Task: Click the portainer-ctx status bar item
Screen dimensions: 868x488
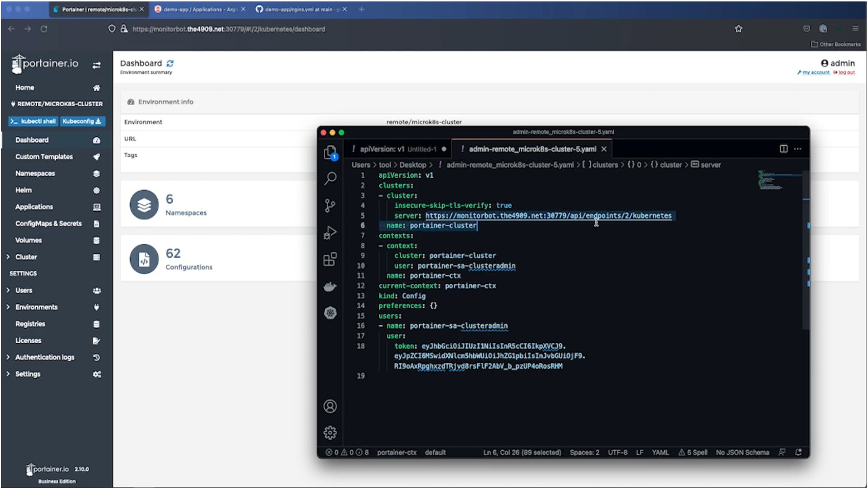Action: pos(397,452)
